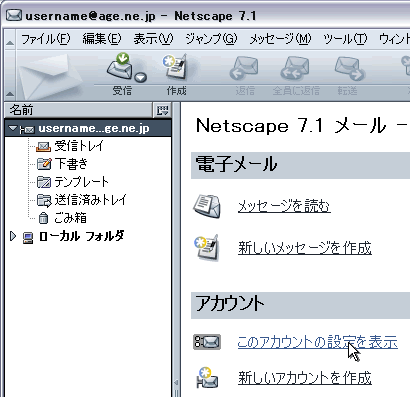Open the 編集(E) menu

coord(102,39)
